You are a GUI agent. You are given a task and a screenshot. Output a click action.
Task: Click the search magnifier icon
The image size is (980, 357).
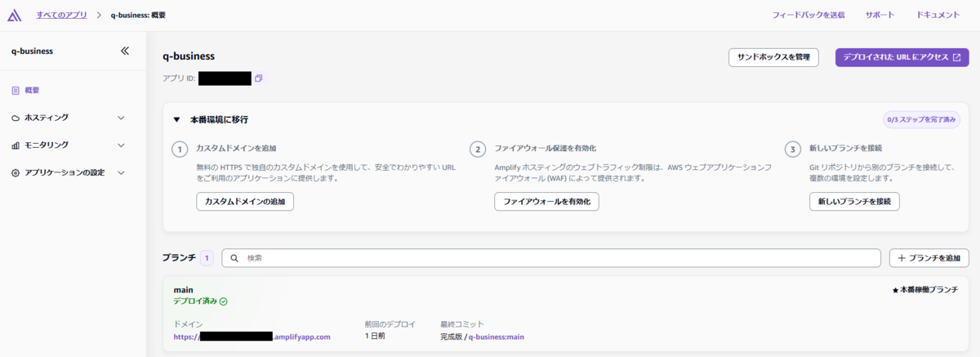click(x=234, y=258)
